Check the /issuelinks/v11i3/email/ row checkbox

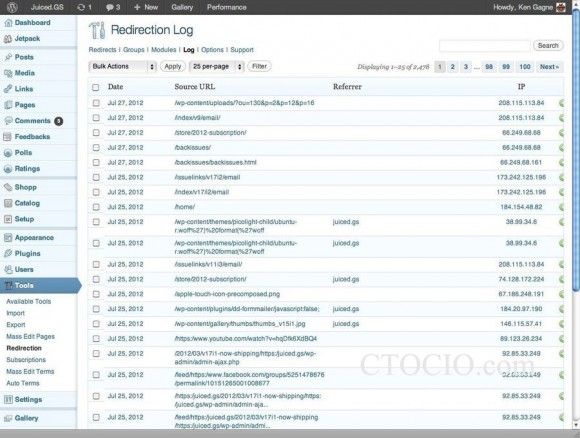pos(96,264)
